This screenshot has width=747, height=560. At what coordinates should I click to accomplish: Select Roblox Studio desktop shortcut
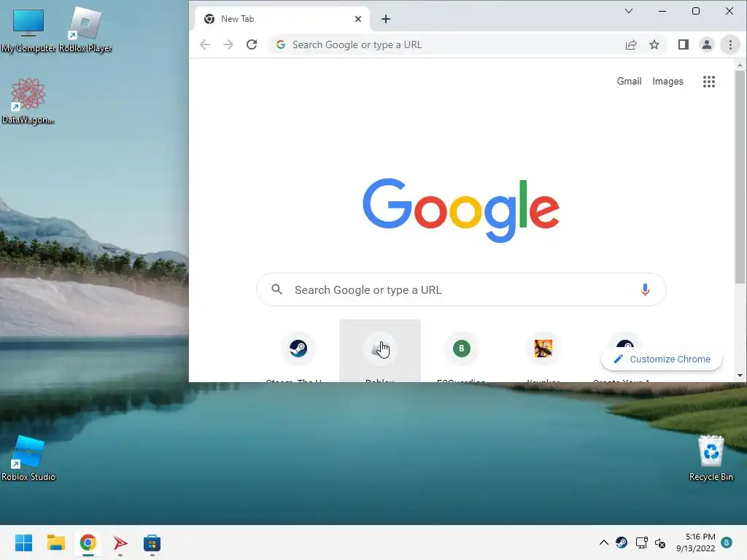[x=28, y=458]
